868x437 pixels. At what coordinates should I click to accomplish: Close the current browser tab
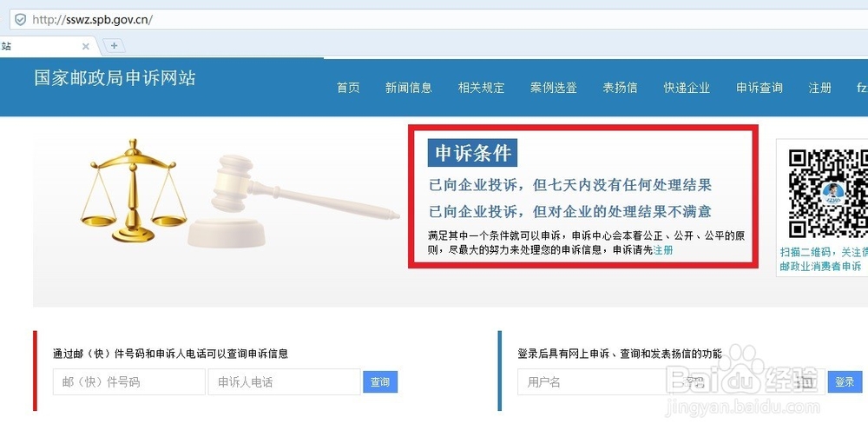[x=86, y=47]
